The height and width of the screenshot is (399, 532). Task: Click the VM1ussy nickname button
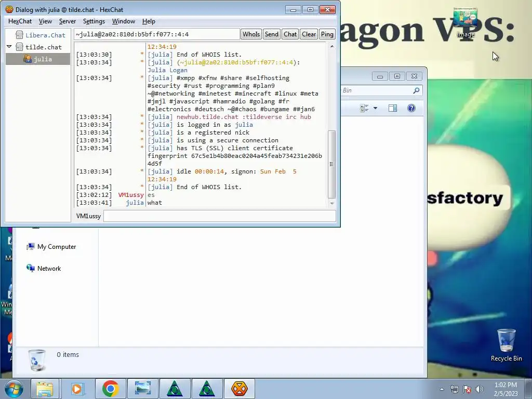(88, 216)
